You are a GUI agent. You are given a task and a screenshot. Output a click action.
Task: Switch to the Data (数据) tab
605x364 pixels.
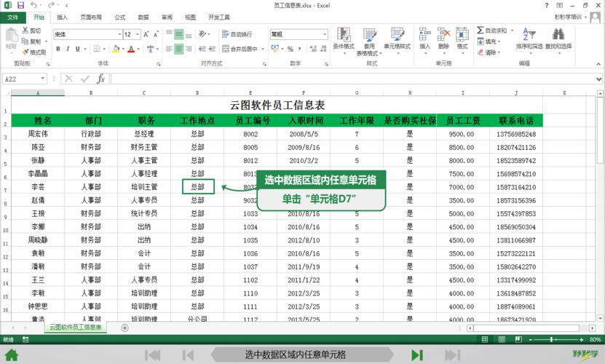[x=143, y=17]
